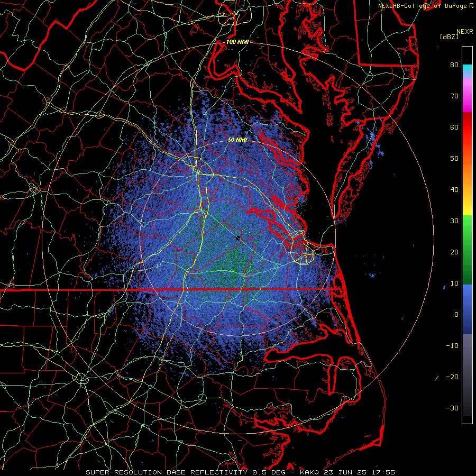
Task: Click the -30 value on the dBZ scale
Action: pos(452,408)
